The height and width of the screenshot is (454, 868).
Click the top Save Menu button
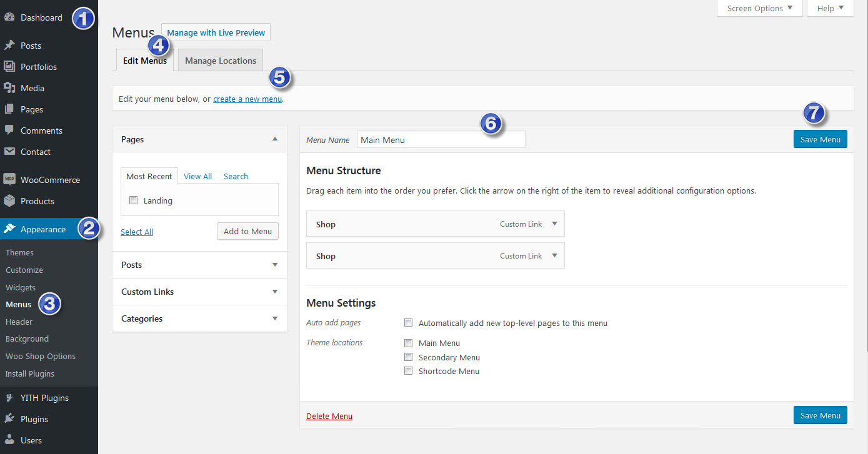pyautogui.click(x=821, y=139)
